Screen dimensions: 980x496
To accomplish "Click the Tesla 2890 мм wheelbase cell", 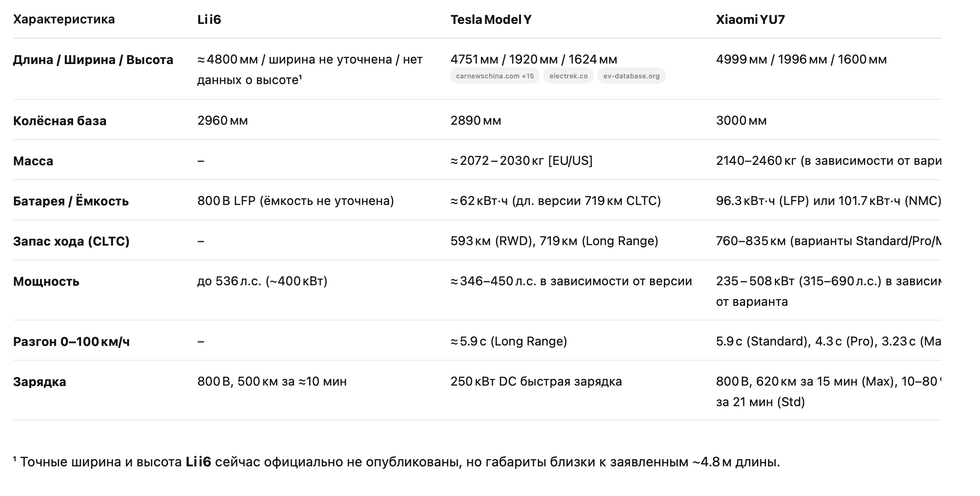I will click(476, 120).
